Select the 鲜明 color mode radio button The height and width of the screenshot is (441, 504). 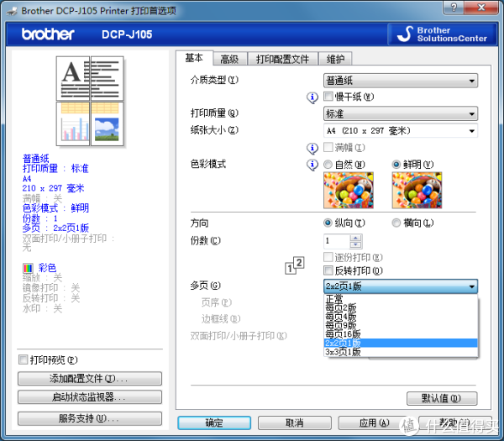click(396, 165)
